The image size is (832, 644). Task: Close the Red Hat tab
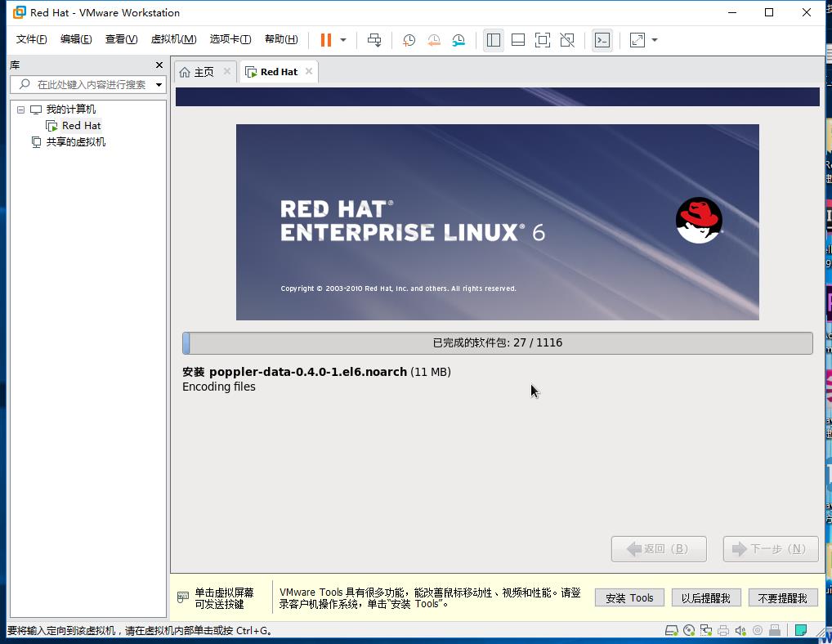pos(309,71)
